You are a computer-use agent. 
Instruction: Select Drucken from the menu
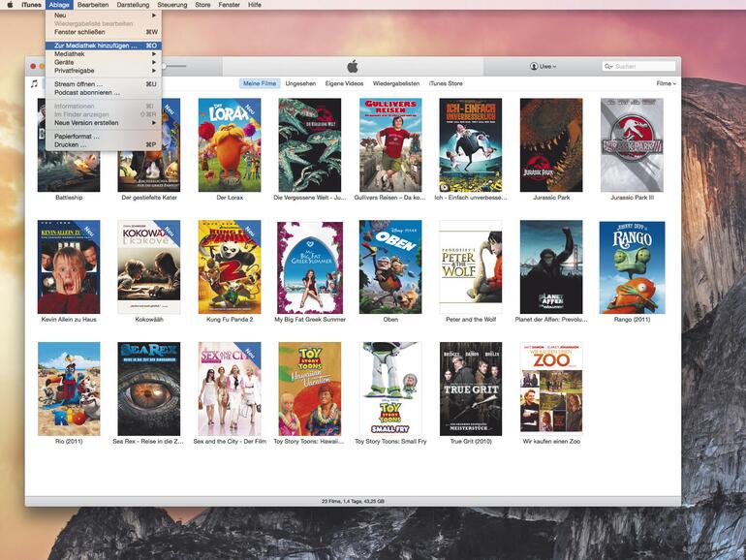click(104, 144)
